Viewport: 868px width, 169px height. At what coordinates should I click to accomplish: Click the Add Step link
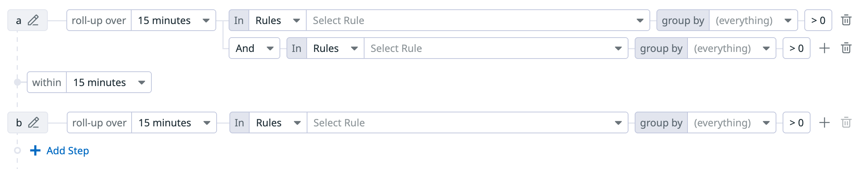(x=68, y=150)
